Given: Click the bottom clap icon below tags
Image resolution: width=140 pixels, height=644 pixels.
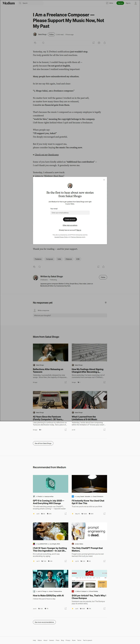Looking at the screenshot, I should (34, 267).
